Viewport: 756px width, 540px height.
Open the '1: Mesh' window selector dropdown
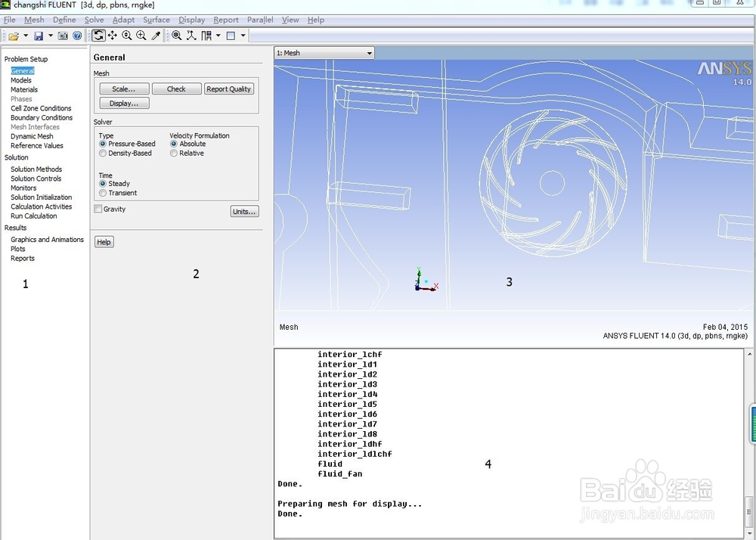324,53
